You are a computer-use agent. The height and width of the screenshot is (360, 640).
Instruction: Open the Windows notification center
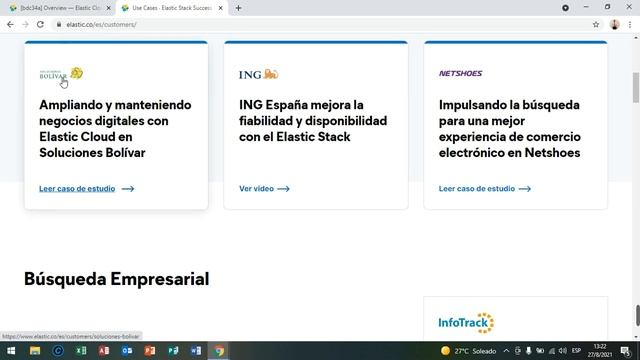(626, 351)
